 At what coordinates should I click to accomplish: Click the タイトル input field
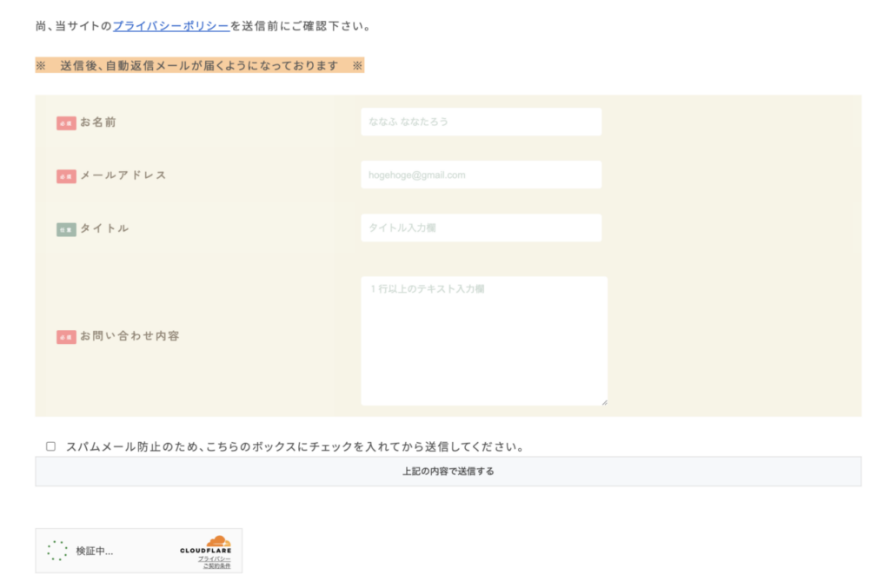tap(481, 228)
